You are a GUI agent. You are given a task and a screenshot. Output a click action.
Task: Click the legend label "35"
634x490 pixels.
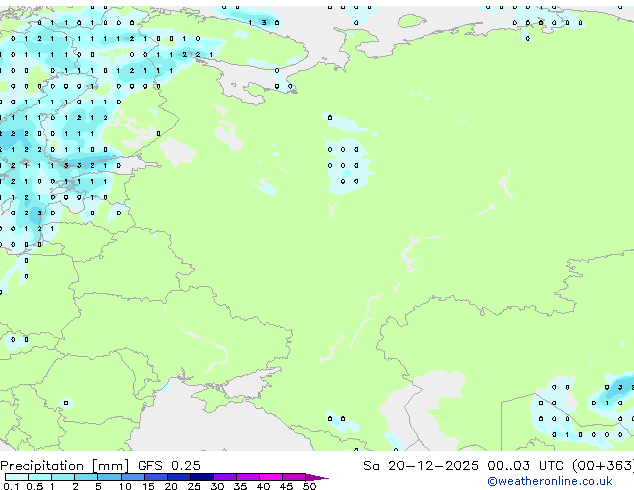click(x=240, y=486)
